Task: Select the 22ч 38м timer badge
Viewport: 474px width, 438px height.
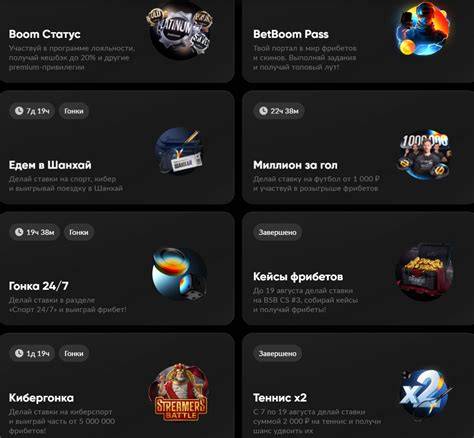Action: click(279, 111)
